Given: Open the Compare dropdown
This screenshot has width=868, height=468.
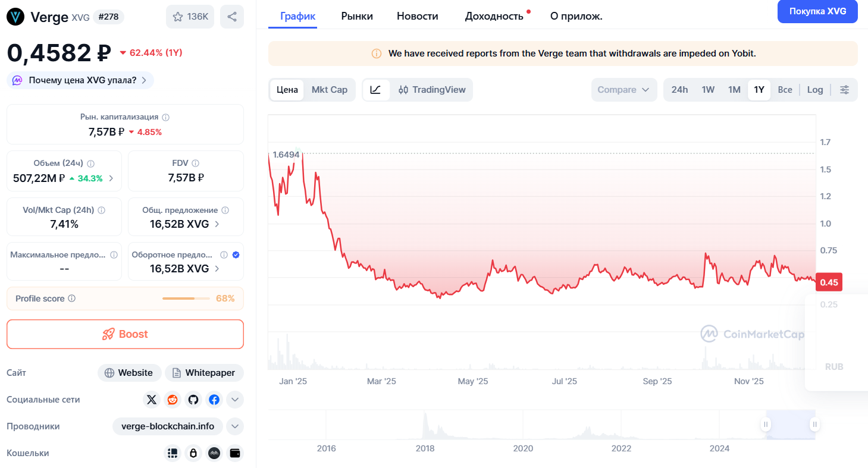Looking at the screenshot, I should (623, 90).
